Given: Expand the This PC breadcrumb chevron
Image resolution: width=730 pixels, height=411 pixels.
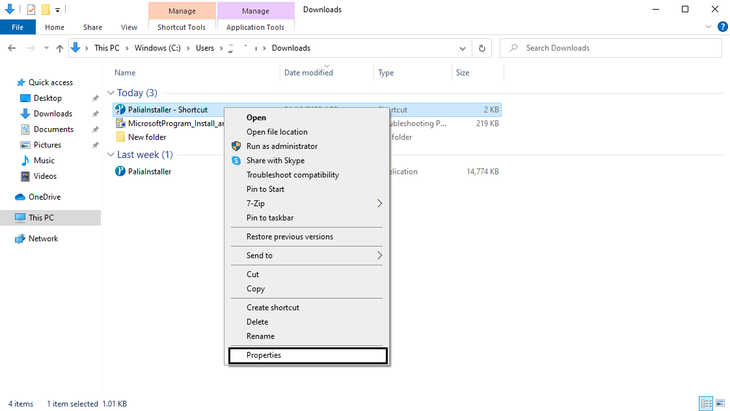Looking at the screenshot, I should [x=127, y=48].
